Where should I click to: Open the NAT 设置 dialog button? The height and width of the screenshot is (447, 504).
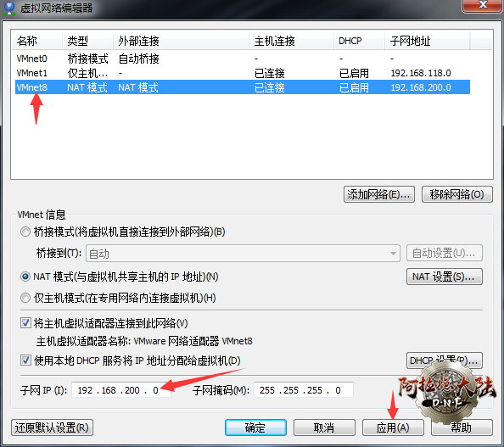tap(445, 277)
